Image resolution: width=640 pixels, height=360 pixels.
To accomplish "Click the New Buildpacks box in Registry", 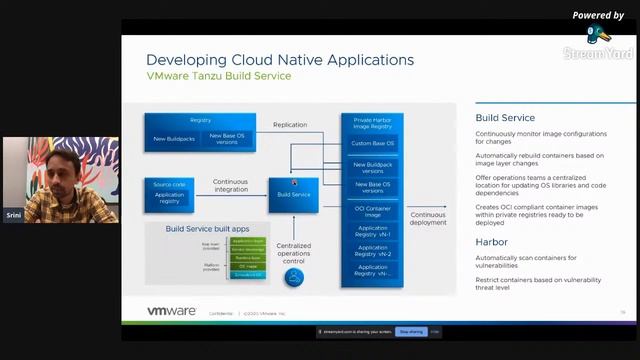I will (x=174, y=139).
